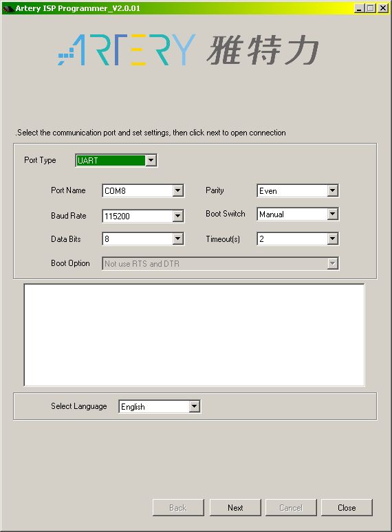Image resolution: width=392 pixels, height=532 pixels.
Task: Click the ARTERY logo image
Action: coord(188,50)
